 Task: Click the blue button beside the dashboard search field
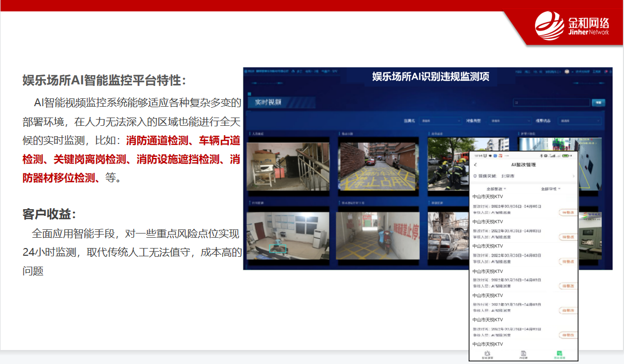(599, 103)
